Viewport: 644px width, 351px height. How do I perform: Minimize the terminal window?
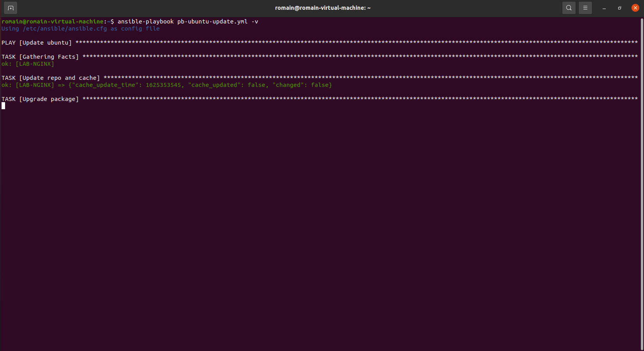point(604,8)
